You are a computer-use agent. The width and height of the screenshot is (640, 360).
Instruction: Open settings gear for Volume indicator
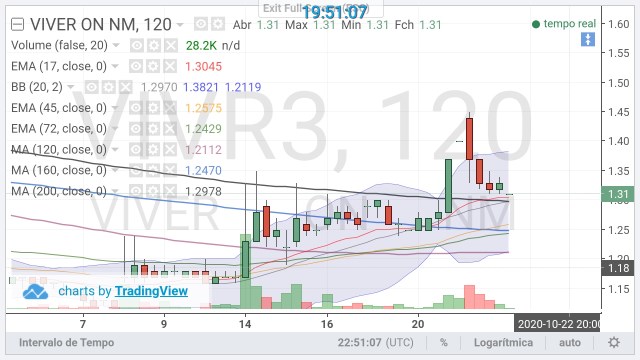point(154,45)
